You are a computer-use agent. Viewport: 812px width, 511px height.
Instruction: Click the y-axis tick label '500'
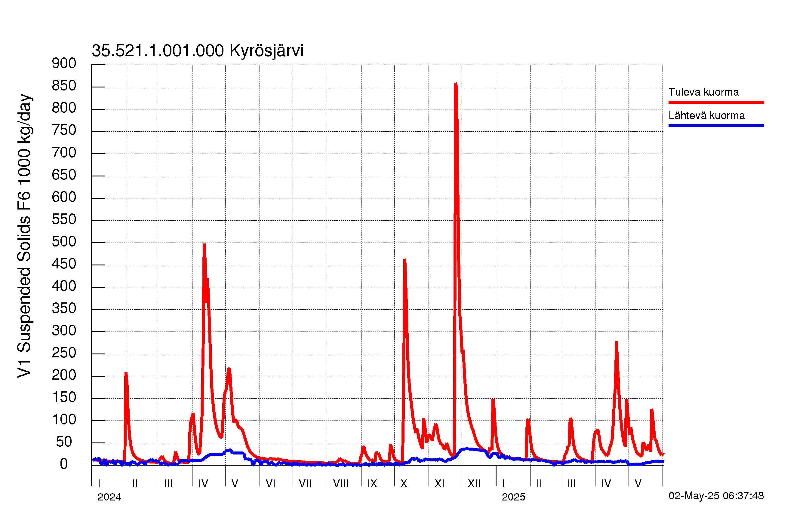click(x=64, y=242)
